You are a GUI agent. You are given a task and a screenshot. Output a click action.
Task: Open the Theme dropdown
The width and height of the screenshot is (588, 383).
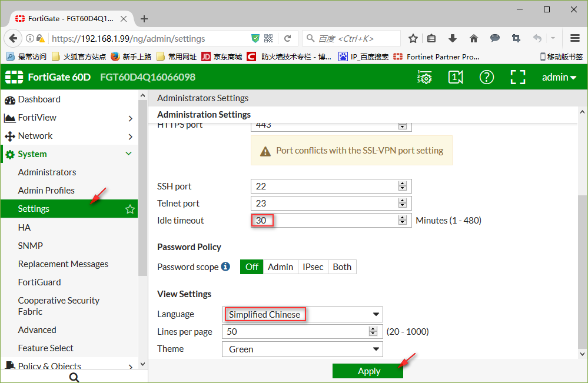click(x=303, y=349)
